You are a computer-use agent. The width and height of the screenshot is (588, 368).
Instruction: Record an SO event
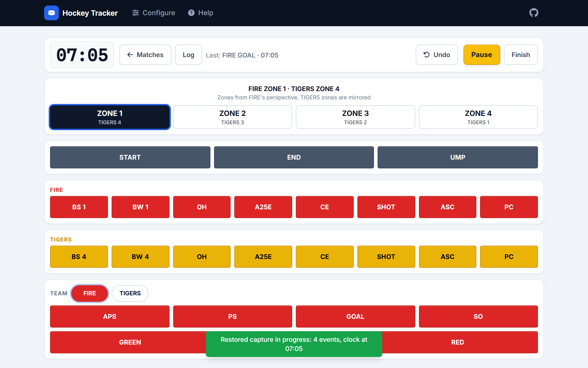point(478,316)
